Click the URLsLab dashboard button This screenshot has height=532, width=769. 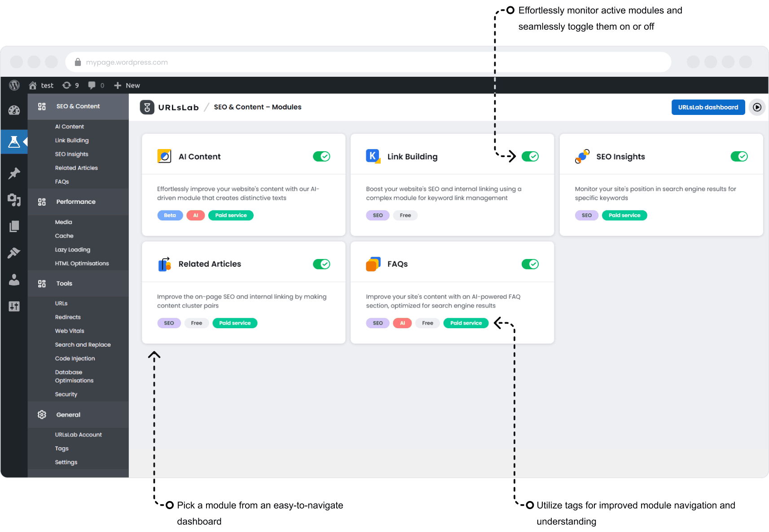[x=708, y=107]
